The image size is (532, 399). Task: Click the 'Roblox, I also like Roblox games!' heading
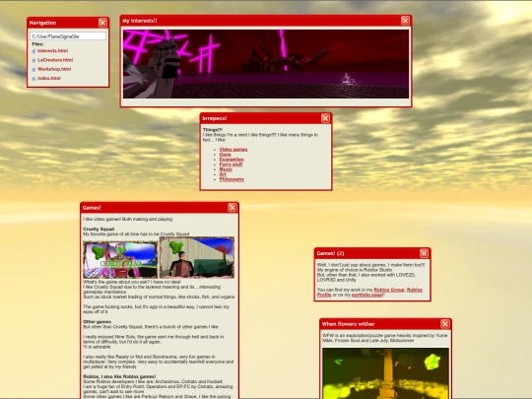[x=119, y=376]
